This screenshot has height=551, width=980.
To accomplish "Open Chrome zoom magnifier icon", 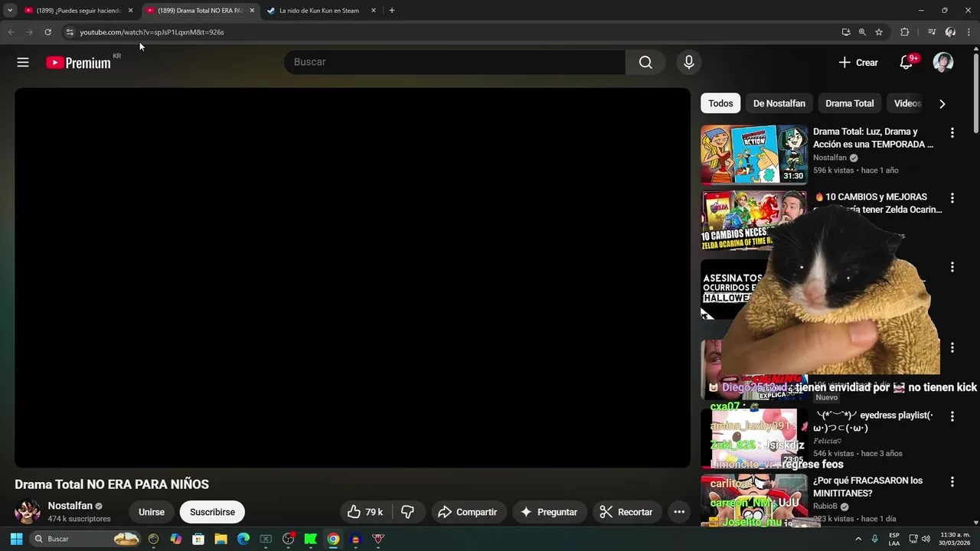I will [x=862, y=32].
